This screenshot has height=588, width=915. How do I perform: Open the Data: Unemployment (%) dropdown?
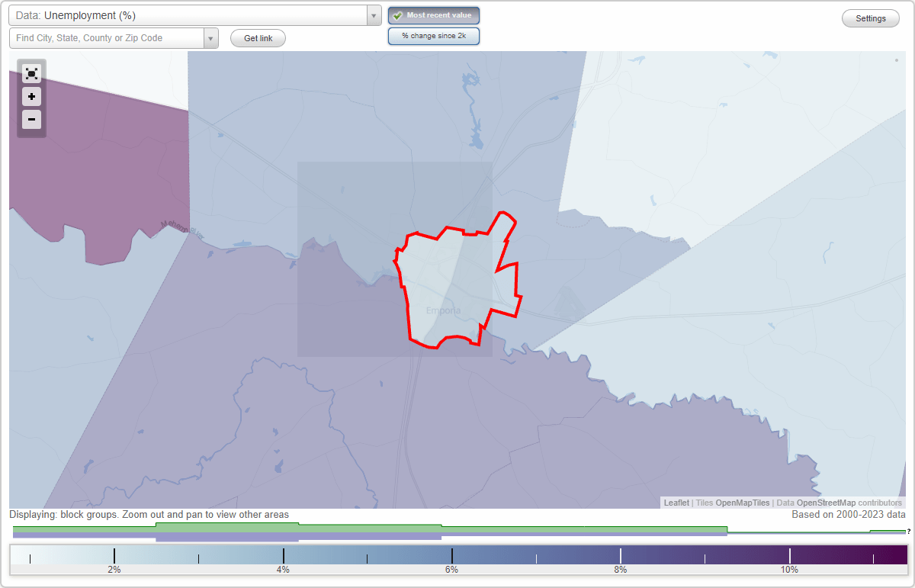372,14
